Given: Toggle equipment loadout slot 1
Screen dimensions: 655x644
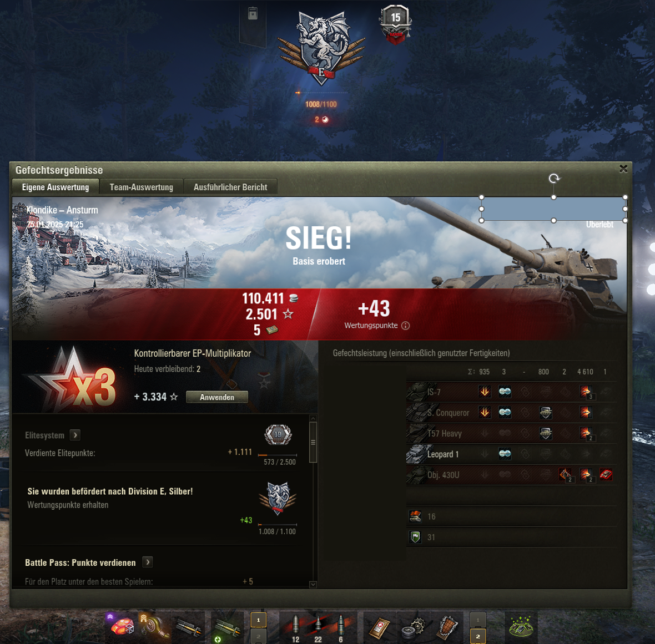Looking at the screenshot, I should [x=258, y=620].
